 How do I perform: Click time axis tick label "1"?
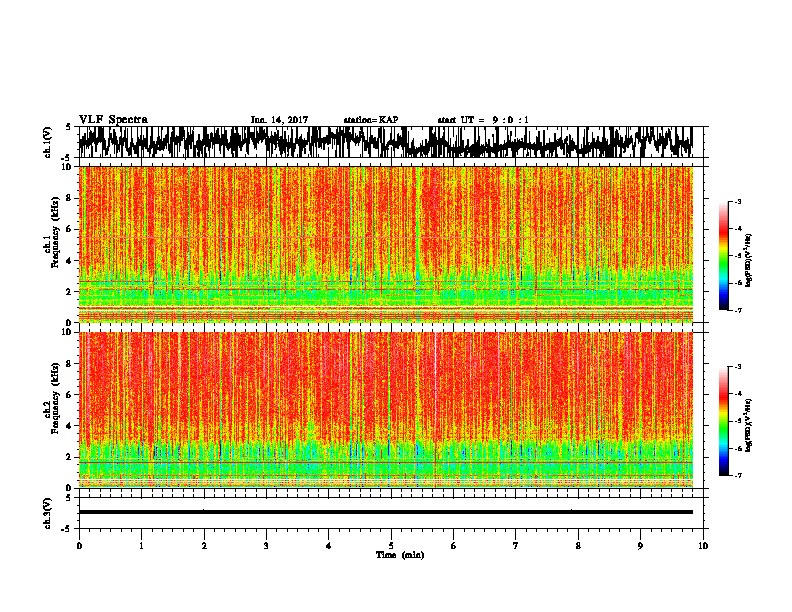pyautogui.click(x=141, y=546)
